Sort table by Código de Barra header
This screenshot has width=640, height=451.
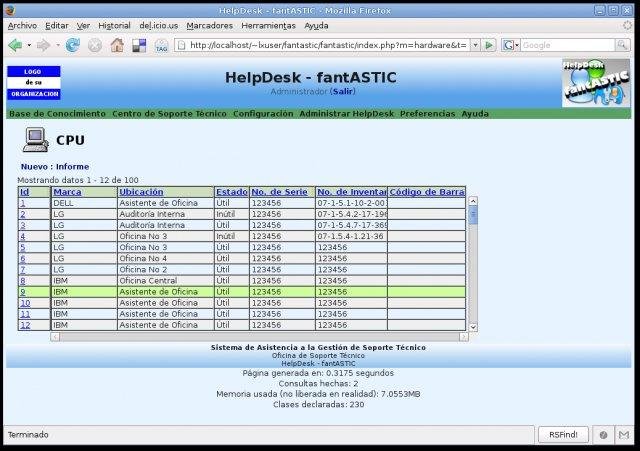(427, 192)
